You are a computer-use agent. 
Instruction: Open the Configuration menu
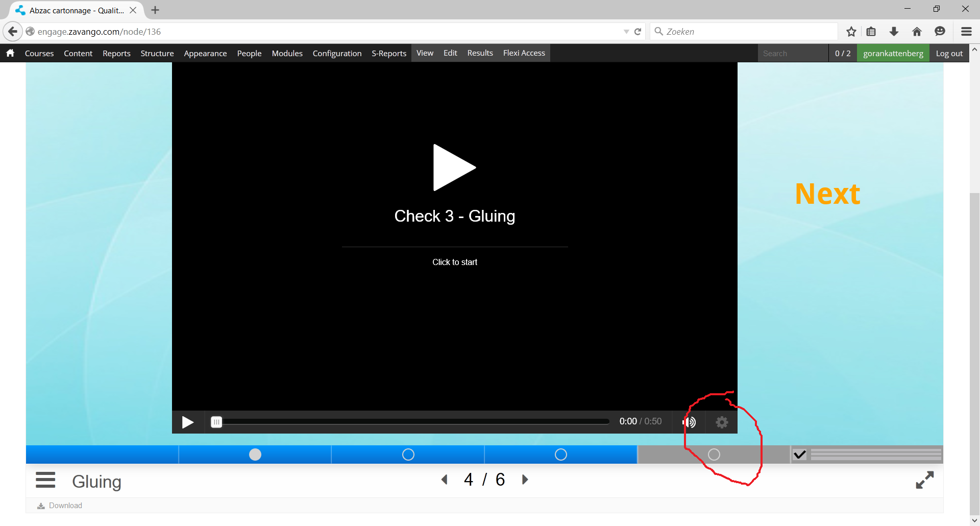click(x=337, y=53)
